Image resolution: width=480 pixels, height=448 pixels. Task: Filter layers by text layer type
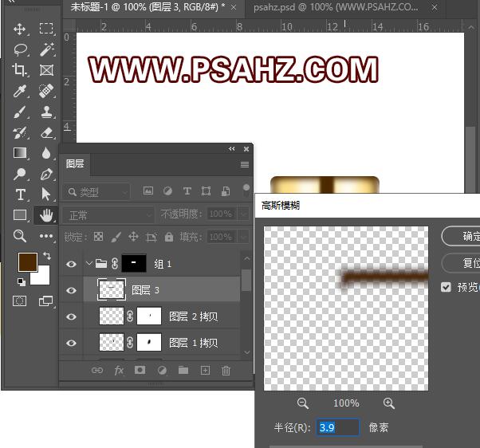(x=187, y=191)
